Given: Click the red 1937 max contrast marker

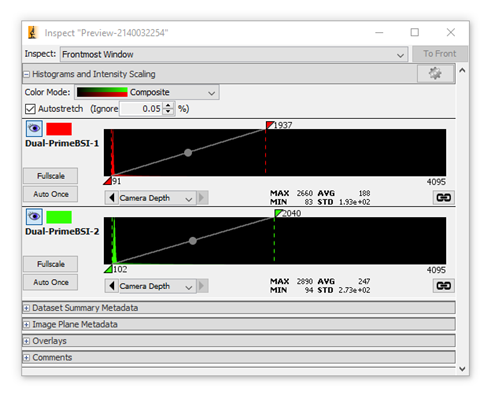Looking at the screenshot, I should pyautogui.click(x=270, y=125).
